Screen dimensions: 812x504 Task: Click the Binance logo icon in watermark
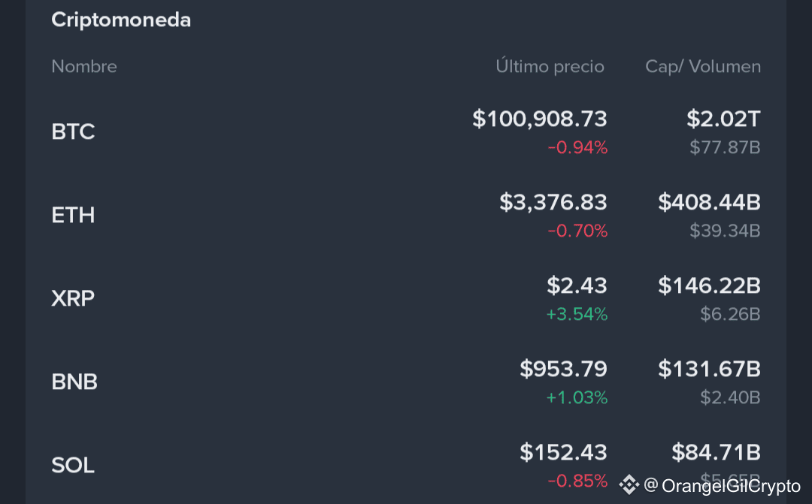coord(629,484)
